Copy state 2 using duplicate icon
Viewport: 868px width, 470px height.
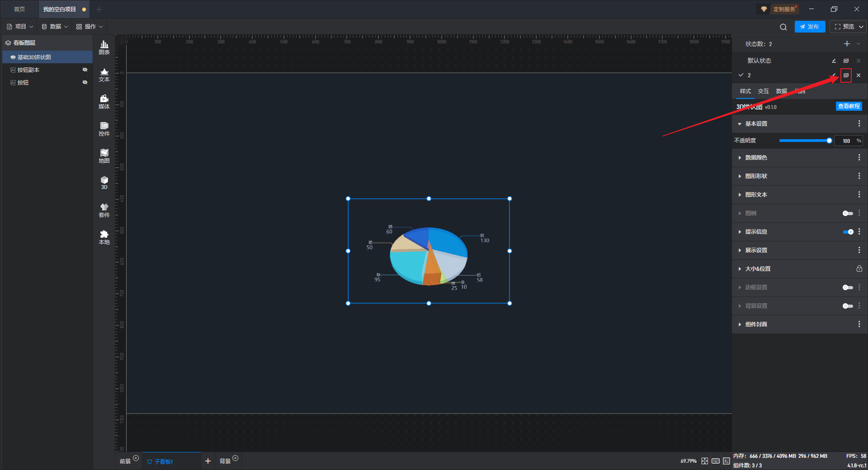[x=846, y=75]
